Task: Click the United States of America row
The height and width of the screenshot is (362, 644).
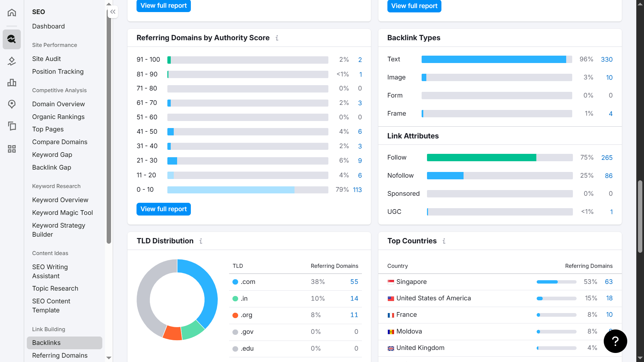Action: (500, 298)
